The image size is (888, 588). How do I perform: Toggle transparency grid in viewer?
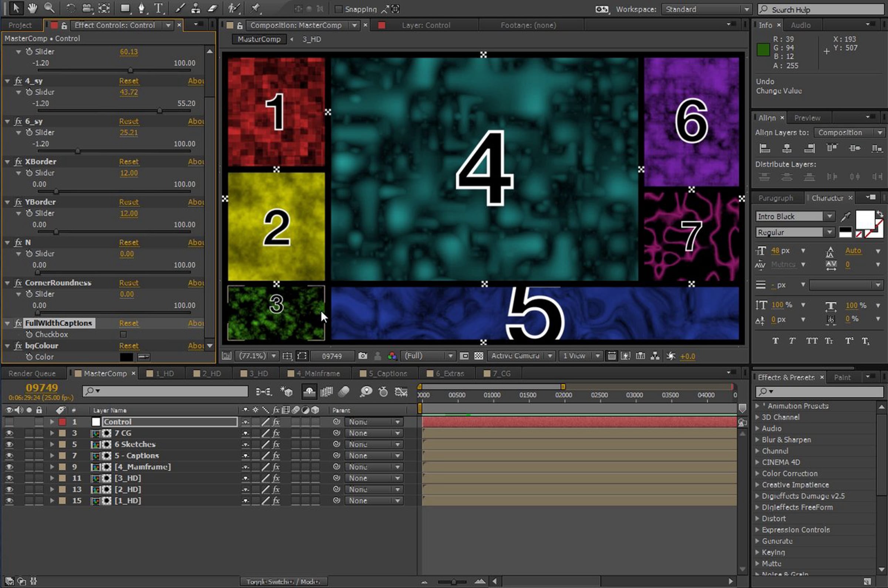478,356
